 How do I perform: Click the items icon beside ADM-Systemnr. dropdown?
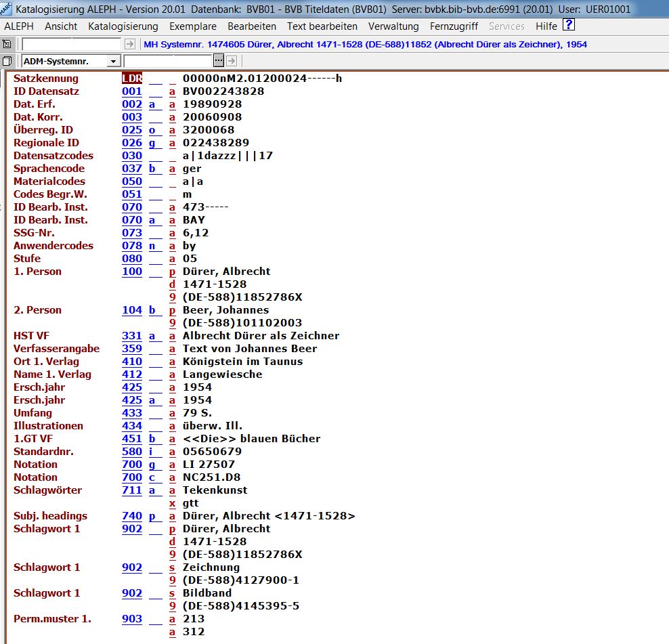[7, 61]
